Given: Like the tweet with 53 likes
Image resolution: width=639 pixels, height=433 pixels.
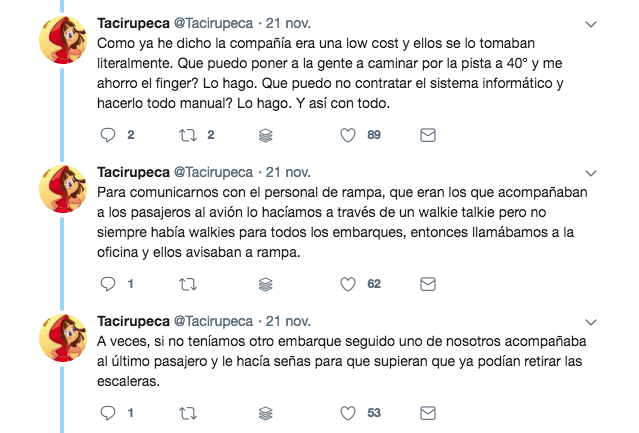Looking at the screenshot, I should (x=348, y=413).
